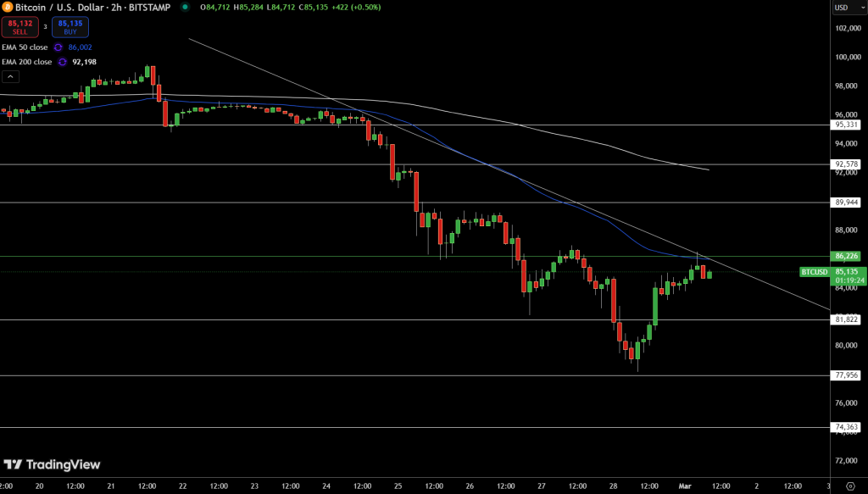Image resolution: width=868 pixels, height=494 pixels.
Task: Click the 01:19:24 bar countdown timer
Action: coord(849,281)
